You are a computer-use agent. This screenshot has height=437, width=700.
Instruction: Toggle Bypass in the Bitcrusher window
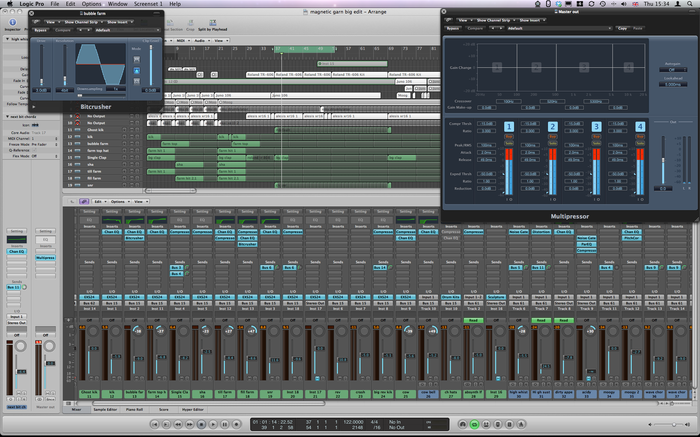point(40,30)
